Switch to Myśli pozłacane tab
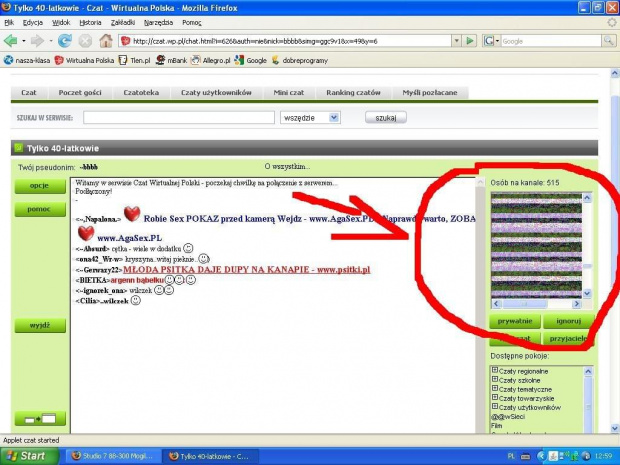The height and width of the screenshot is (465, 620). [430, 93]
